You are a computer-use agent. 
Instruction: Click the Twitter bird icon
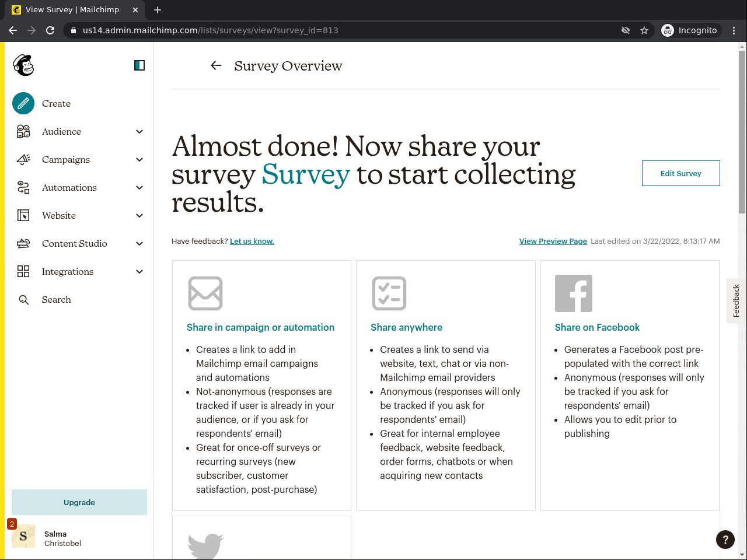coord(205,546)
